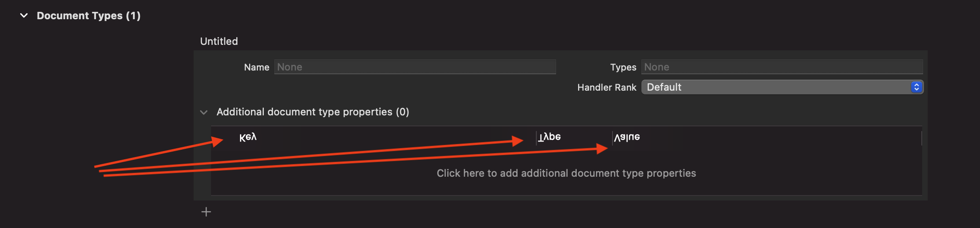Click the Value column header
The width and height of the screenshot is (980, 228).
627,137
